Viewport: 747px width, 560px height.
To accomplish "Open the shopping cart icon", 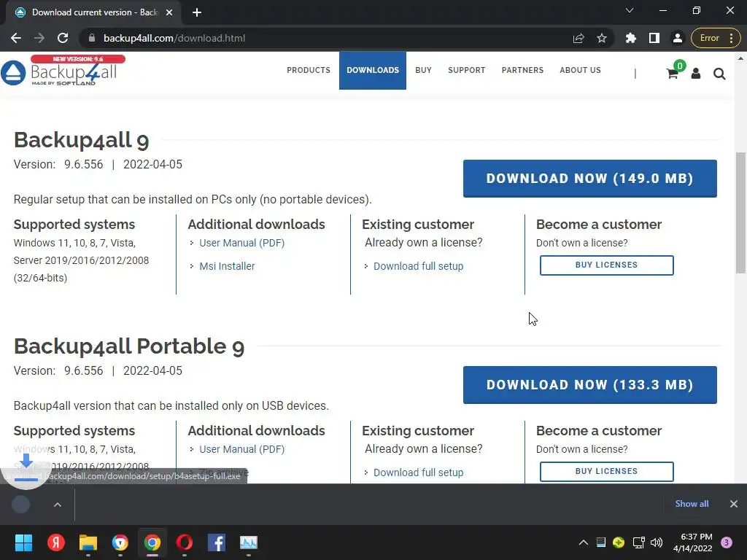I will [x=672, y=74].
